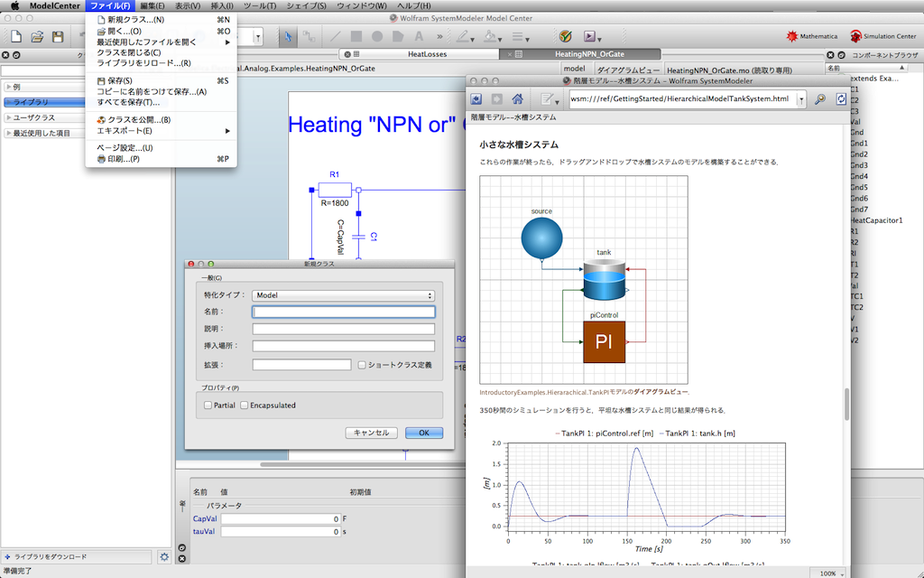Screen dimensions: 924x578
Task: Click the new file icon in the toolbar
Action: coord(16,36)
